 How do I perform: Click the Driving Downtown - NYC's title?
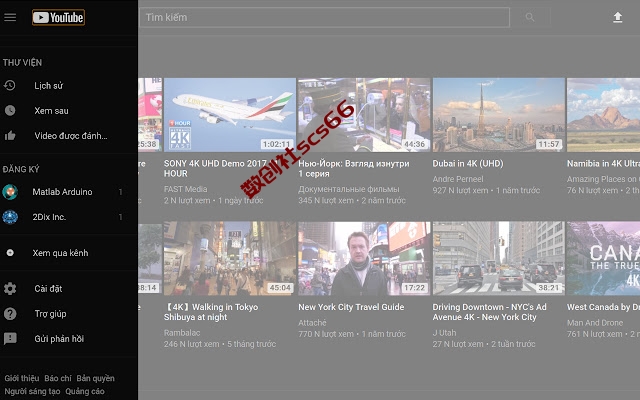click(x=489, y=312)
